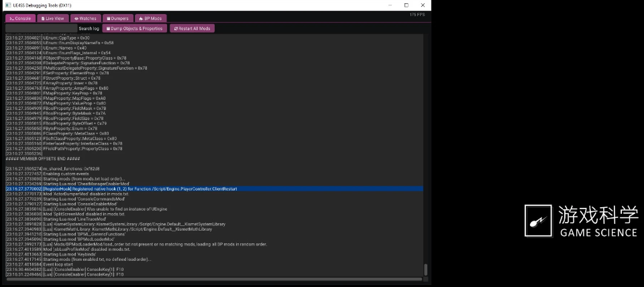This screenshot has height=287, width=644.
Task: Click the vertical scrollbar thumb in log
Action: [x=425, y=270]
